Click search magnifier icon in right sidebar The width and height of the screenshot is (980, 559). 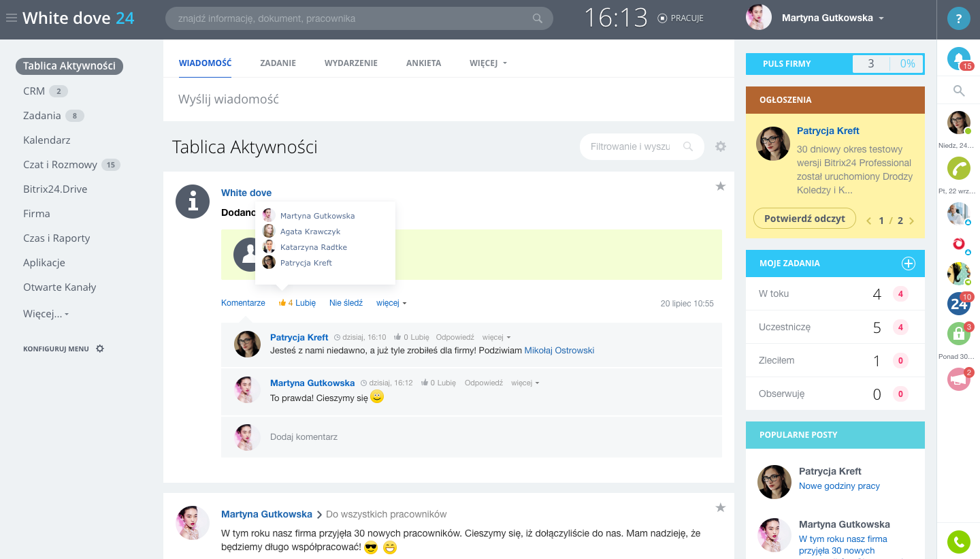[958, 91]
